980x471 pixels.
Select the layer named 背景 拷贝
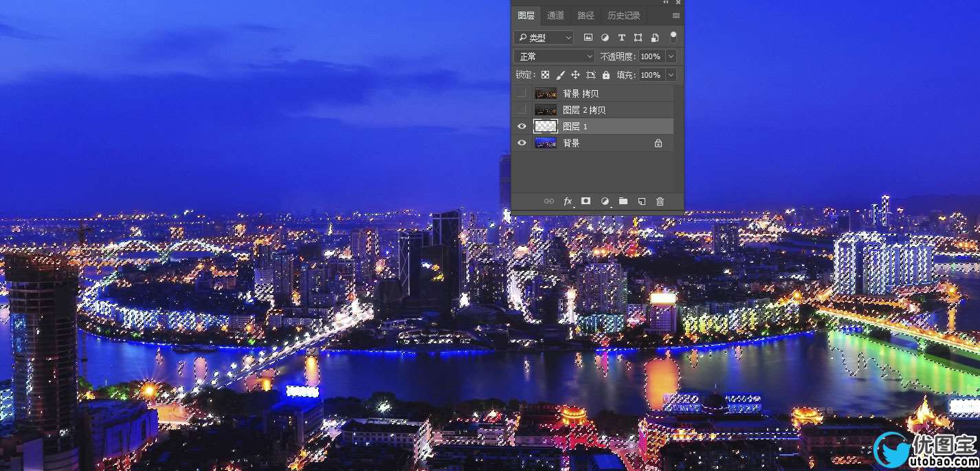point(581,94)
